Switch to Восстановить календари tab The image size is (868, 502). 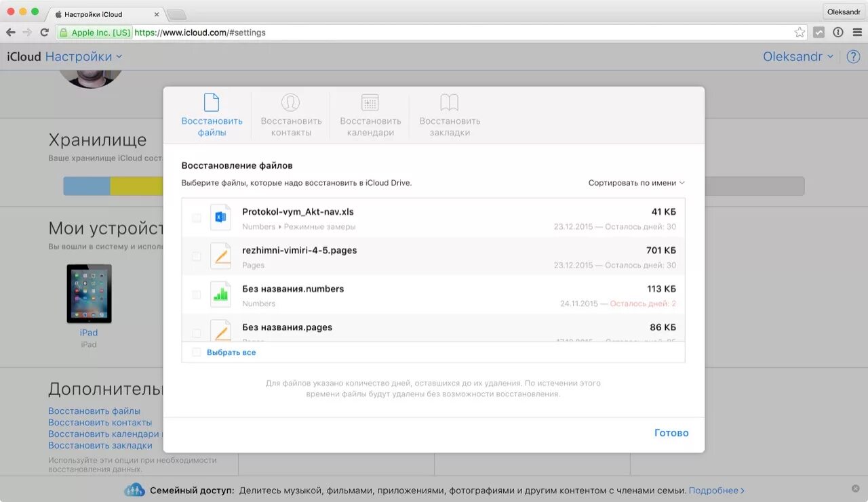pos(370,115)
